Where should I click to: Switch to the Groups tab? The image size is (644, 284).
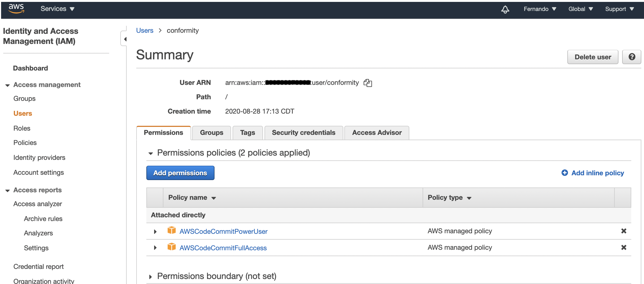[211, 133]
